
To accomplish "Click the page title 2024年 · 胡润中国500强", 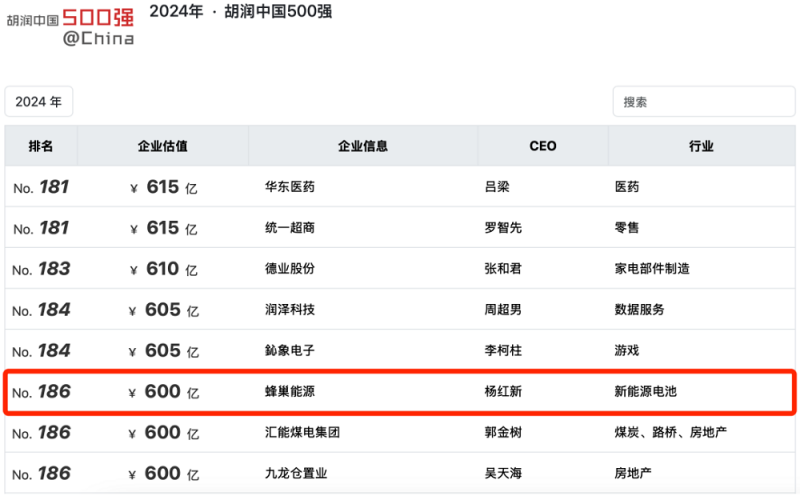I will tap(241, 11).
